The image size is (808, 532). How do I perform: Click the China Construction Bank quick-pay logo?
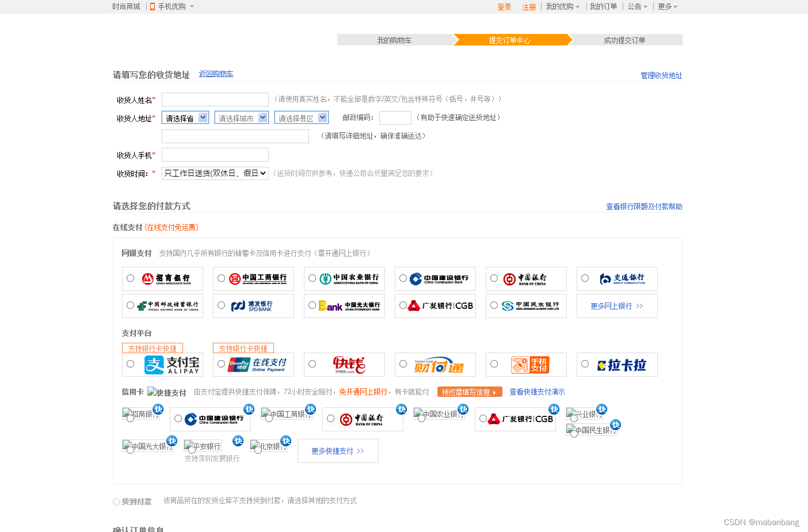pyautogui.click(x=214, y=419)
